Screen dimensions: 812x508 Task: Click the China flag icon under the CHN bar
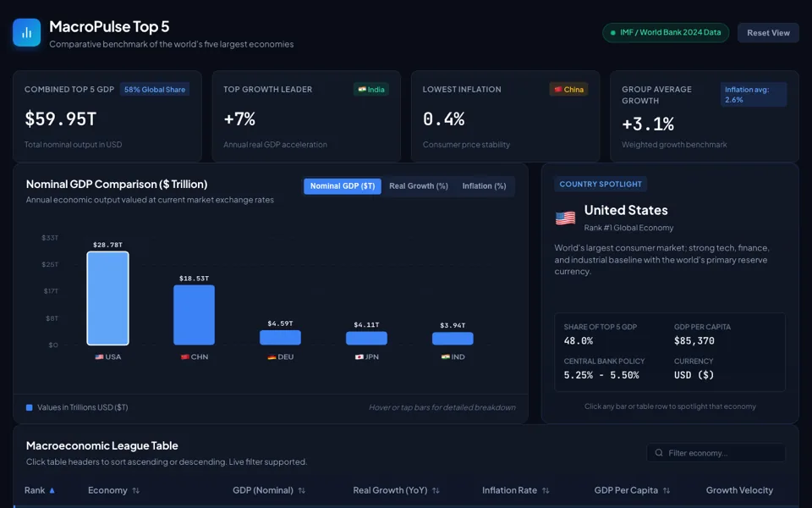185,357
